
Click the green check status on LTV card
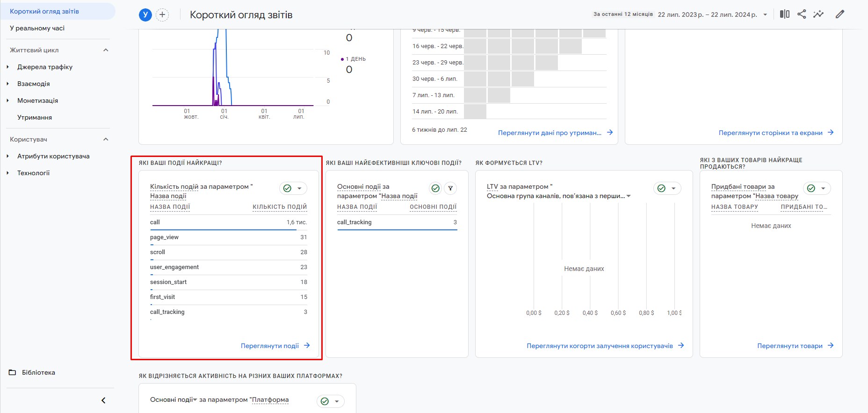pyautogui.click(x=661, y=188)
